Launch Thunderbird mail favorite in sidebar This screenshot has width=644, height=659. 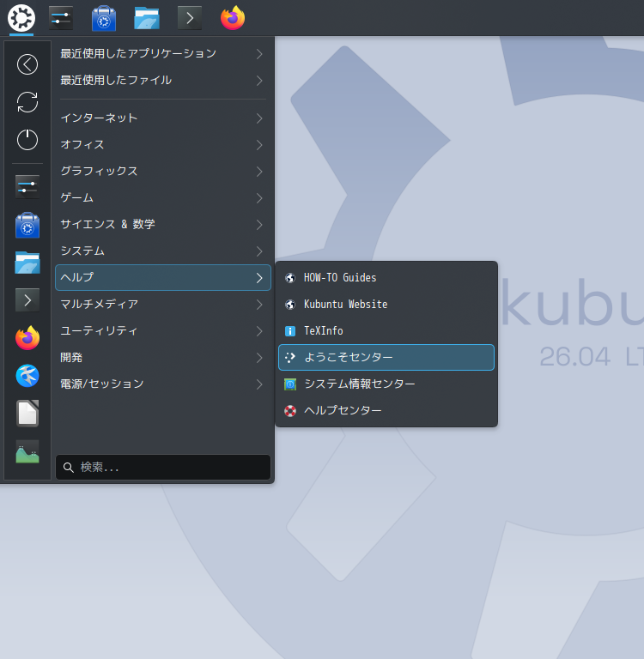27,376
